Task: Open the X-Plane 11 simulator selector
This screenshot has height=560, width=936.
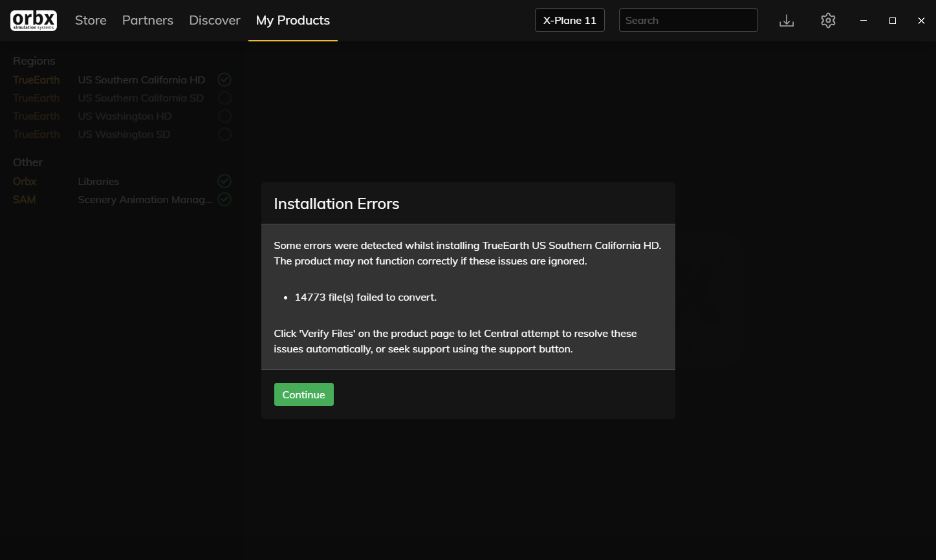Action: point(570,20)
